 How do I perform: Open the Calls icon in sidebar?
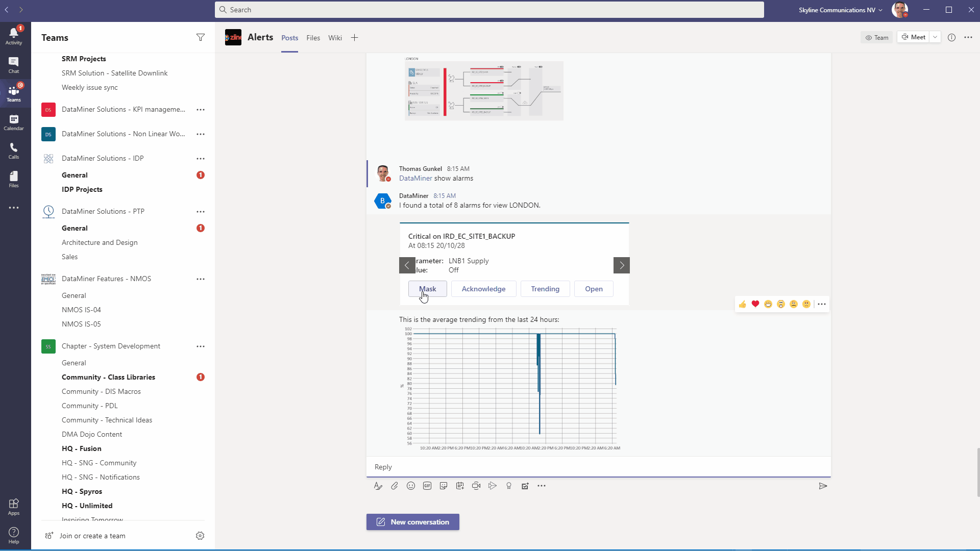[x=14, y=151]
